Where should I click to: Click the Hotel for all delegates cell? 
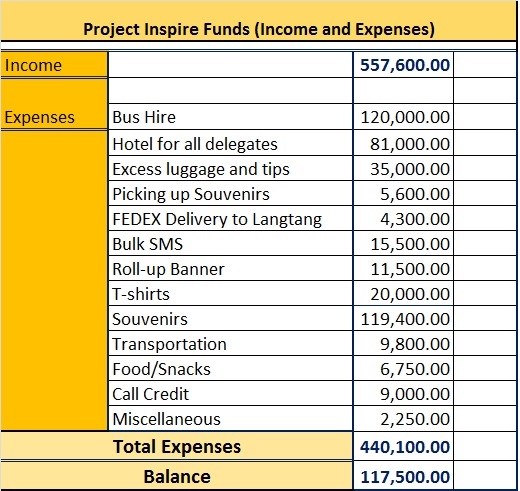(x=230, y=143)
